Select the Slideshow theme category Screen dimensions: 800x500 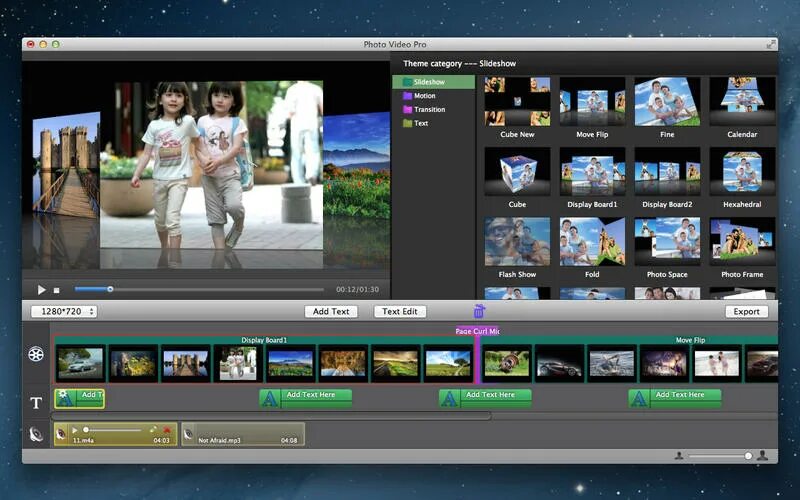pos(433,82)
